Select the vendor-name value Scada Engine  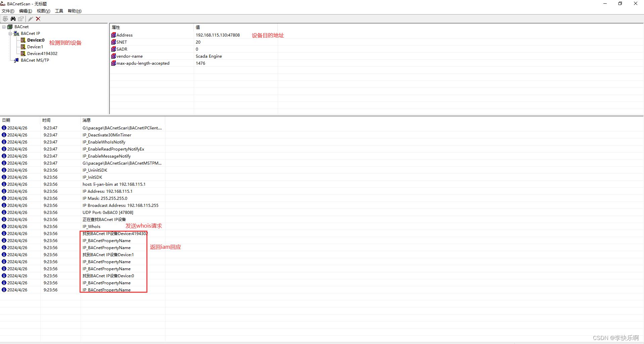click(209, 56)
